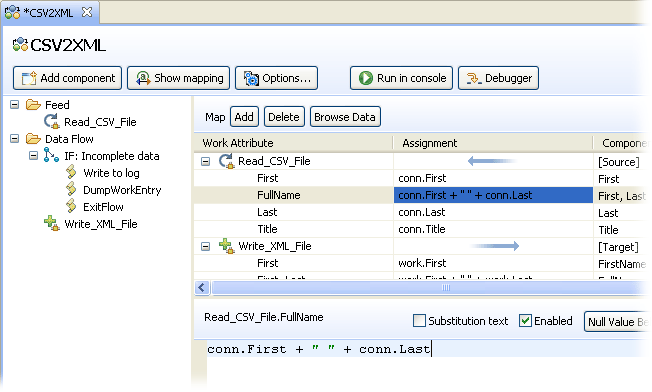
Task: Enable the Substitution text checkbox
Action: pos(420,321)
